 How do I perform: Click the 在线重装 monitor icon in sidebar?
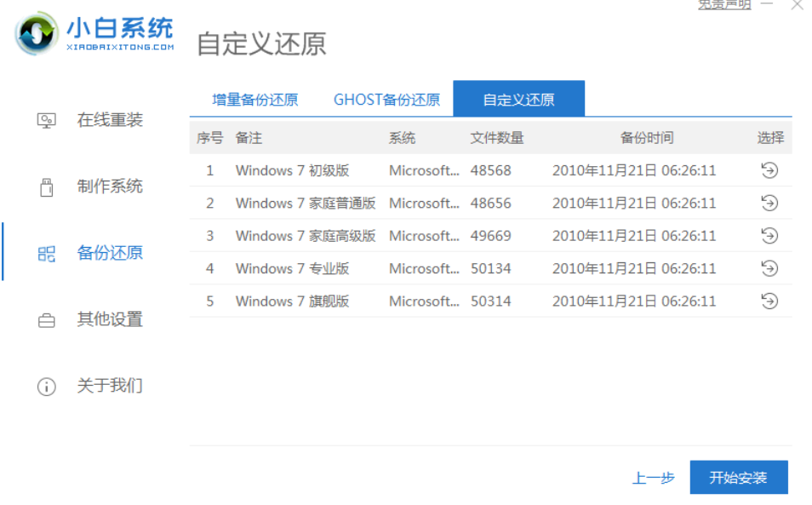pyautogui.click(x=46, y=121)
